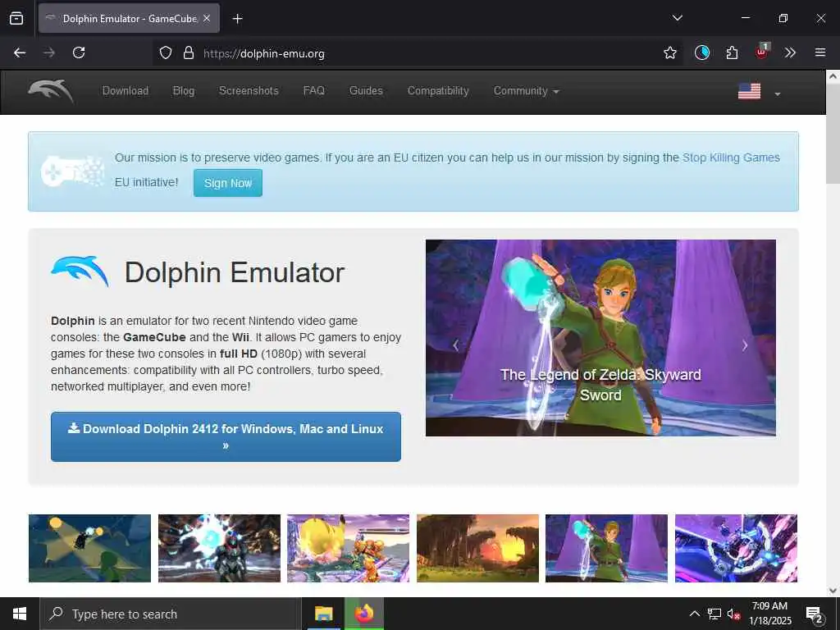The height and width of the screenshot is (630, 840).
Task: Expand the language dropdown arrow
Action: point(778,94)
